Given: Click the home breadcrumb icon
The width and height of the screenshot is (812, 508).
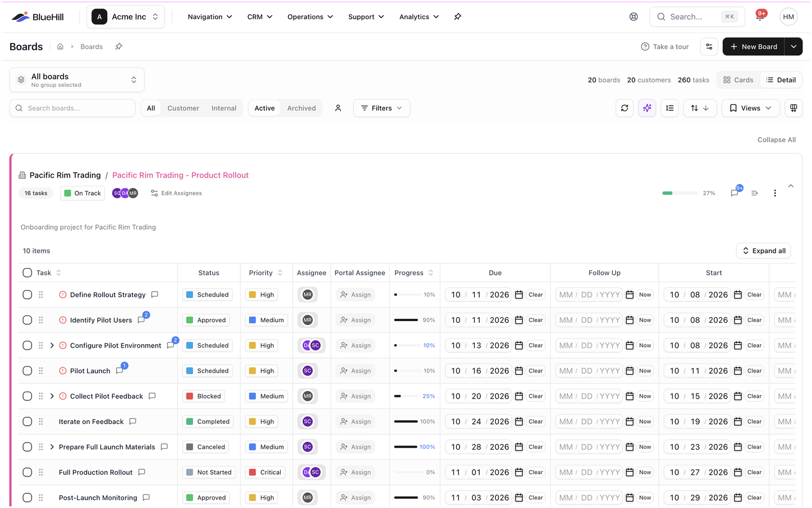Looking at the screenshot, I should (x=60, y=47).
